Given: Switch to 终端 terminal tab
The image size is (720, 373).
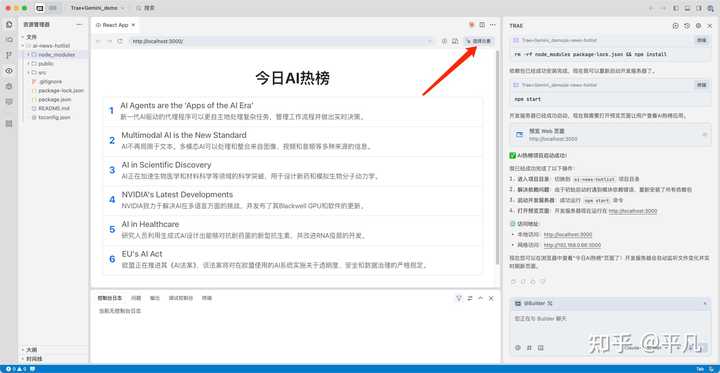Looking at the screenshot, I should click(207, 298).
